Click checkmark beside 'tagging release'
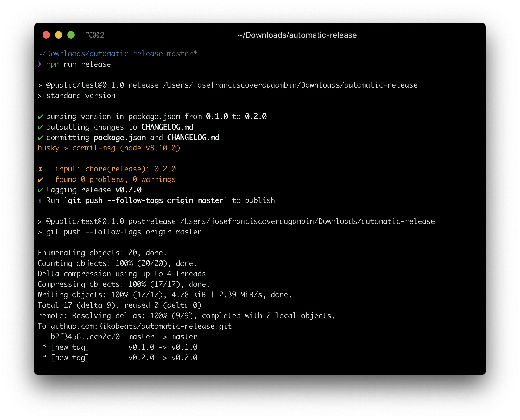The width and height of the screenshot is (520, 420). 41,190
